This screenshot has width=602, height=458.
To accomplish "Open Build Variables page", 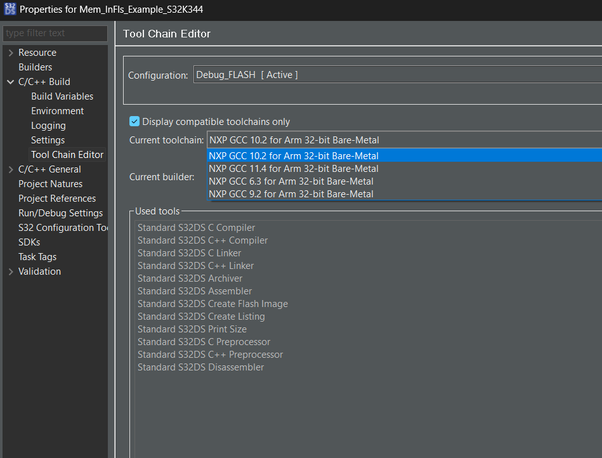I will click(x=62, y=96).
